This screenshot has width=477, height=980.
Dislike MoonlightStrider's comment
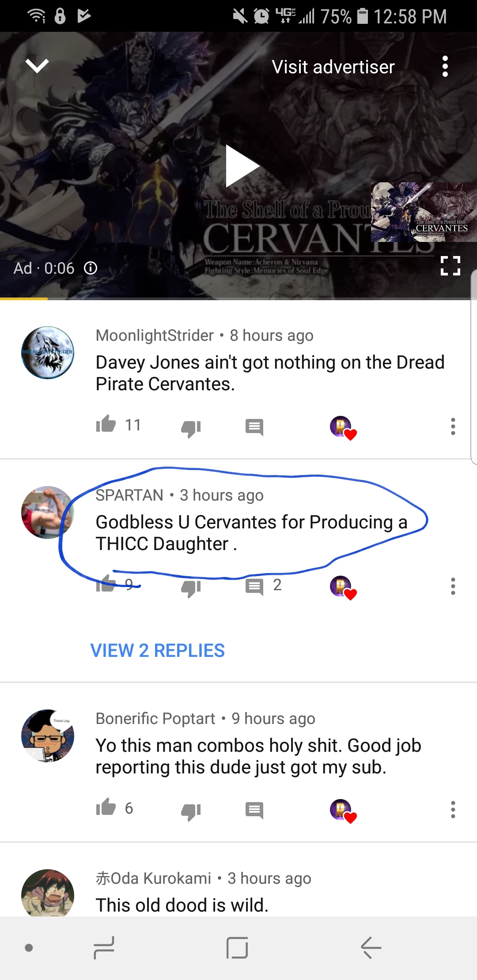tap(191, 428)
